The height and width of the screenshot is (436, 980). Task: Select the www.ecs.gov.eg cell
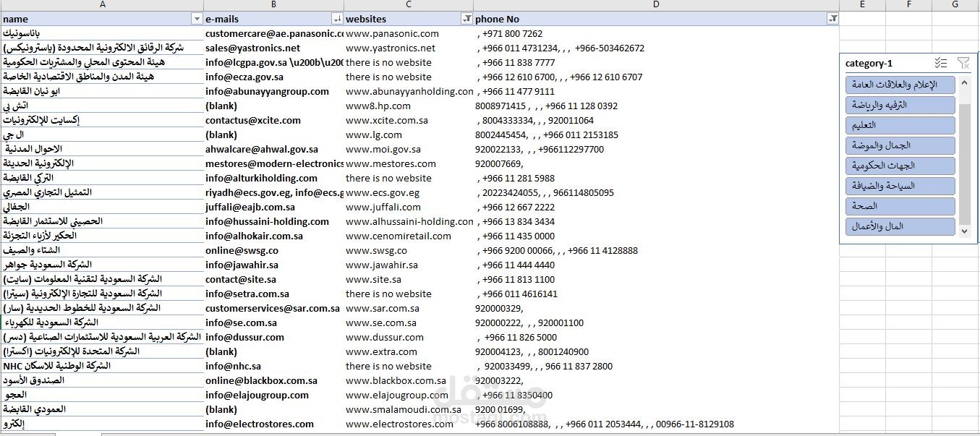409,192
